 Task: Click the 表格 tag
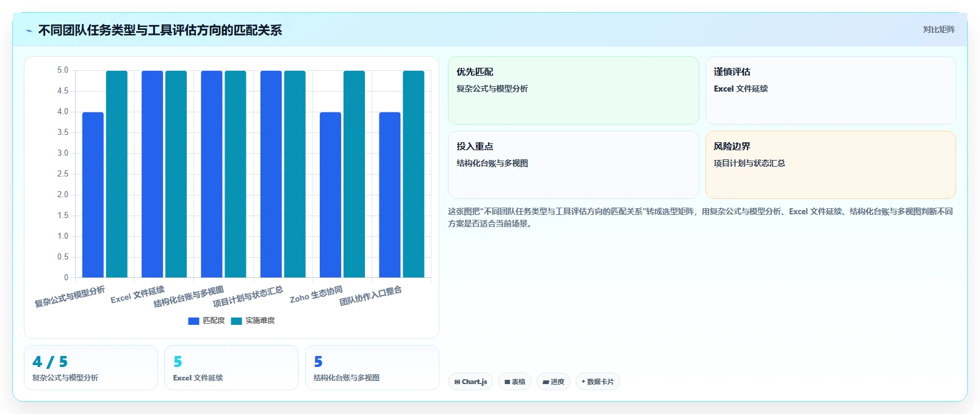coord(514,382)
